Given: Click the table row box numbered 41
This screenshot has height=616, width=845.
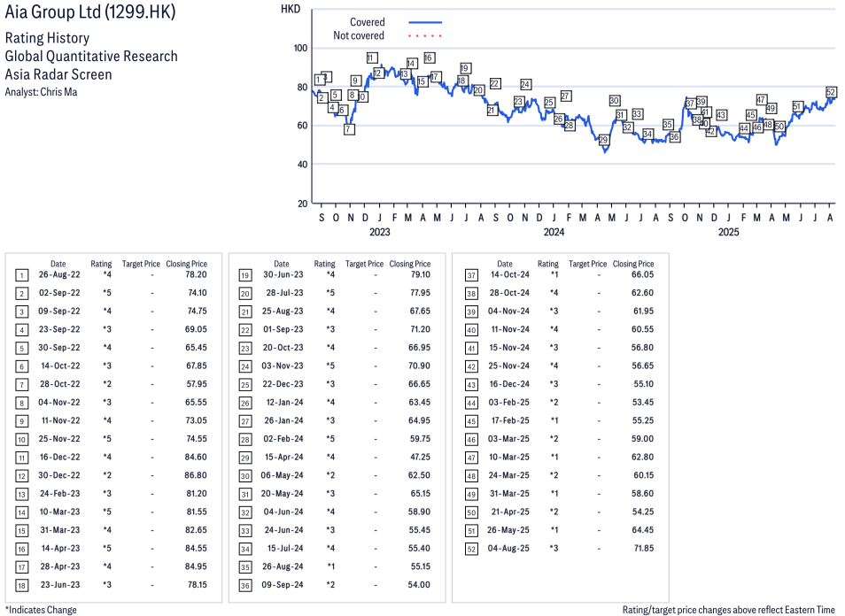Looking at the screenshot, I should (x=471, y=349).
